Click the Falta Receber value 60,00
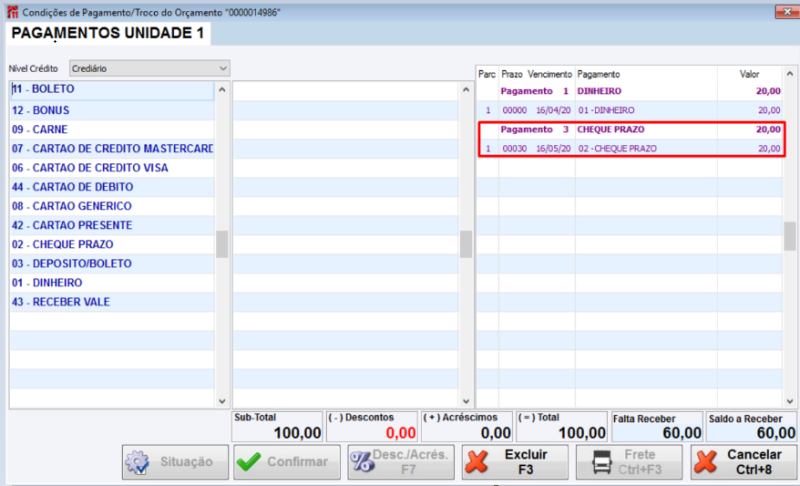This screenshot has width=800, height=486. click(x=682, y=433)
